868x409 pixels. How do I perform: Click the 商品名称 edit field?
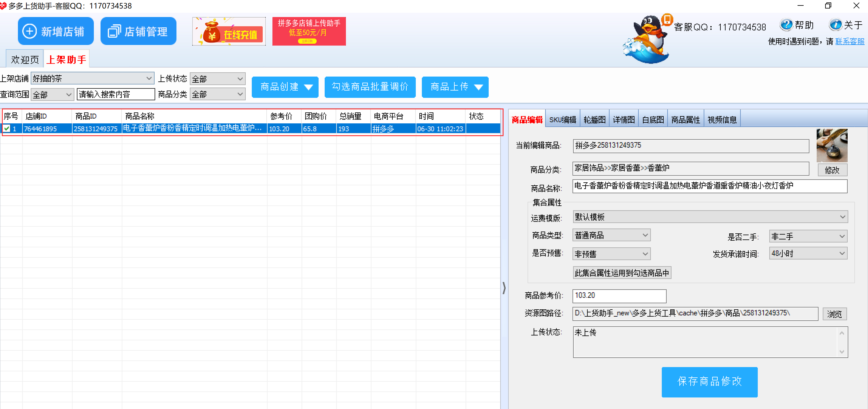(x=710, y=186)
